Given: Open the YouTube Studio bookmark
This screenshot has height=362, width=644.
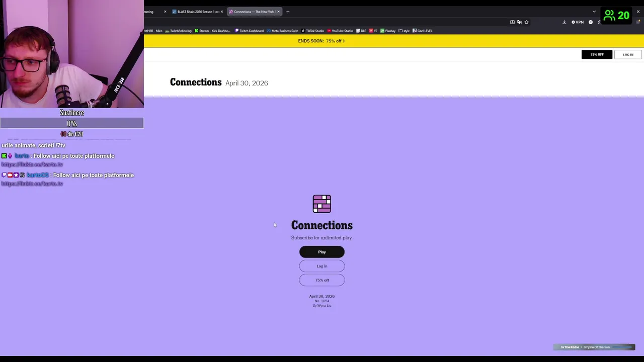Looking at the screenshot, I should pyautogui.click(x=340, y=31).
